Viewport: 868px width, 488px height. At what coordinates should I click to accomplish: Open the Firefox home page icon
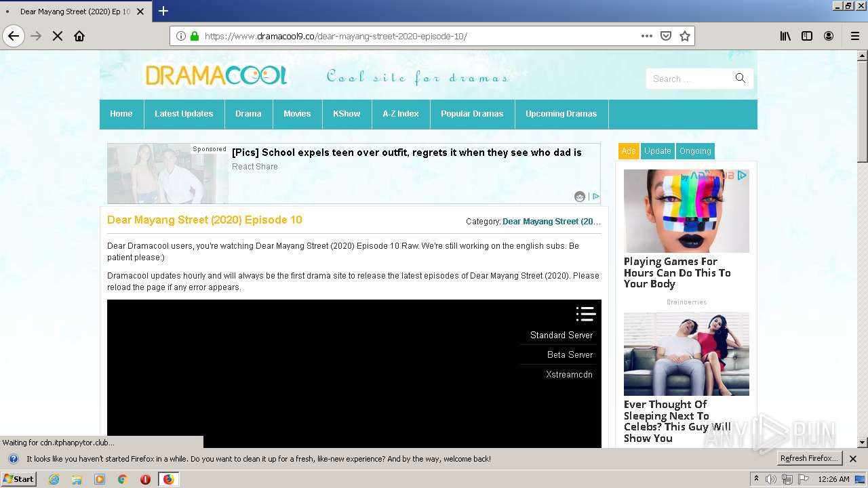(x=79, y=36)
